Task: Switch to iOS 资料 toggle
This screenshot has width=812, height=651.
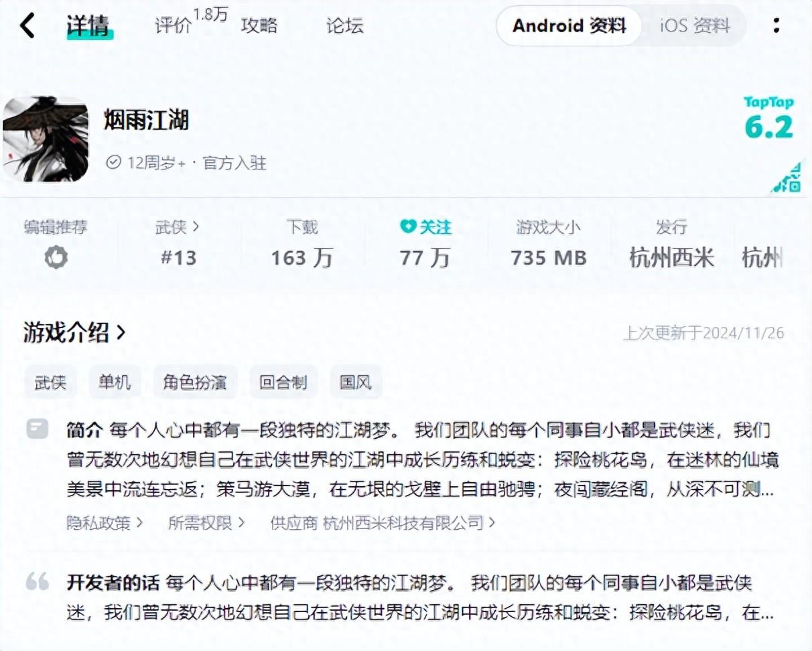Action: click(x=695, y=26)
